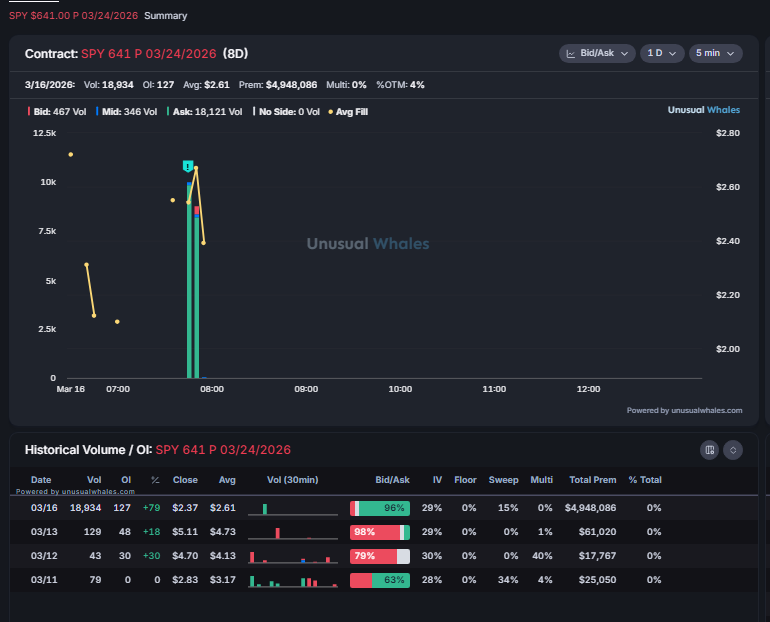Sort table by Vol column header
Screen dimensions: 770x622
pyautogui.click(x=94, y=480)
